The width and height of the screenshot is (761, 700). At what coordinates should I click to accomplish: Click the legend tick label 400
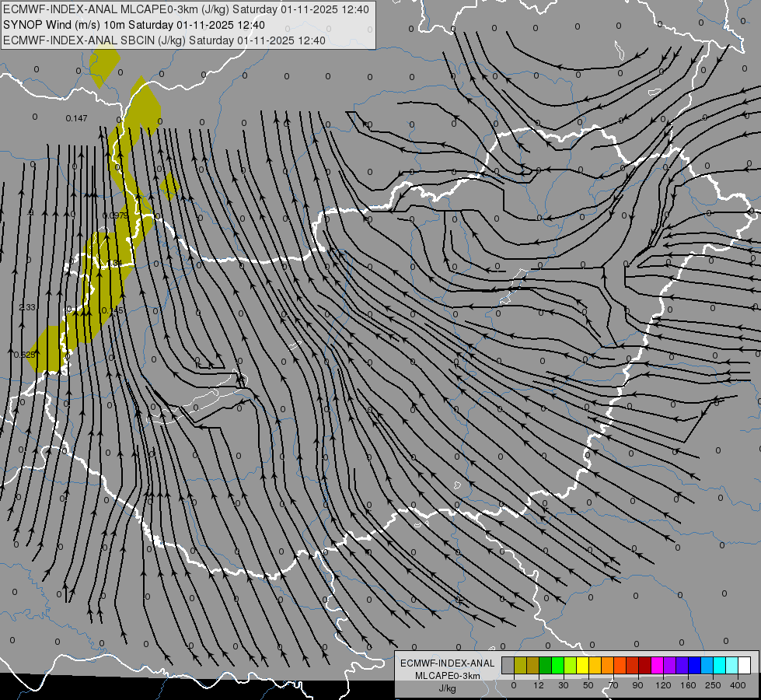click(x=738, y=685)
